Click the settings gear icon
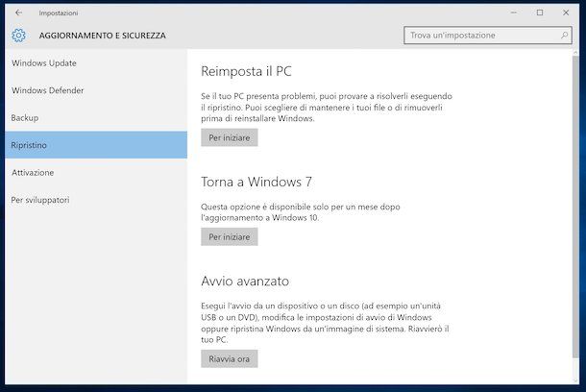This screenshot has height=392, width=586. coord(18,36)
